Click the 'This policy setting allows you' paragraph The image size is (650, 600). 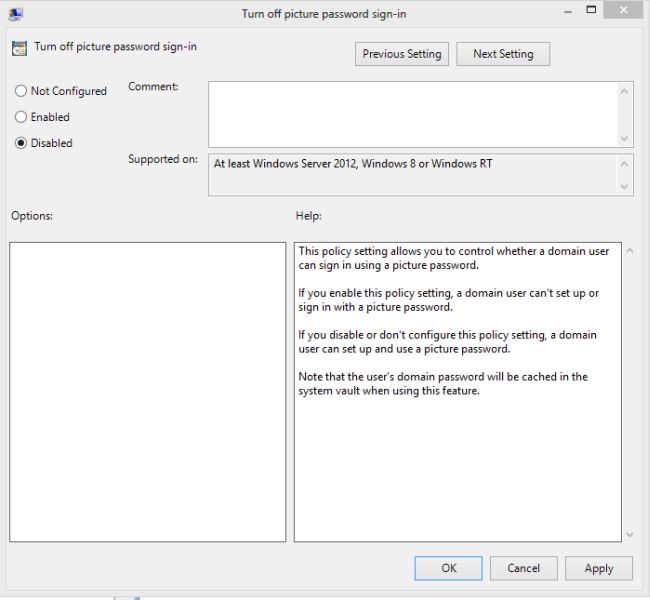tap(454, 258)
